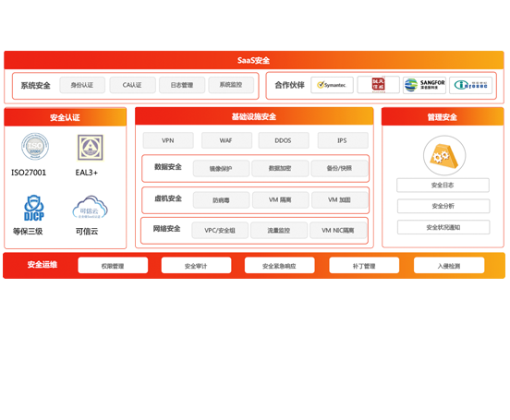Click the VPN box

(168, 140)
